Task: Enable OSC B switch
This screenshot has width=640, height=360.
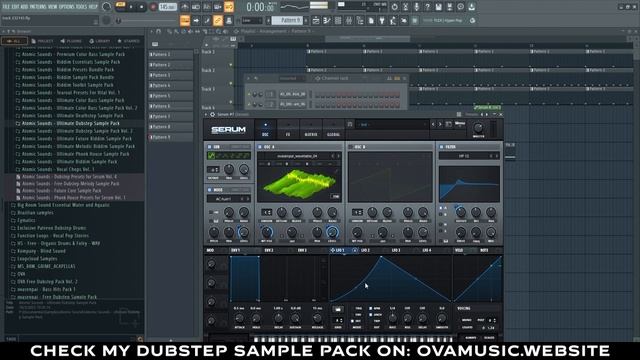Action: click(x=350, y=147)
